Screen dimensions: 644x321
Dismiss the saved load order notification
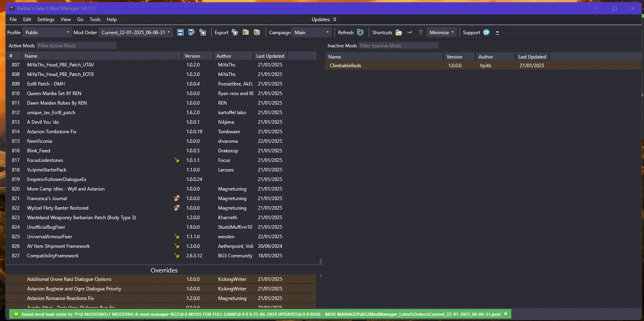505,314
